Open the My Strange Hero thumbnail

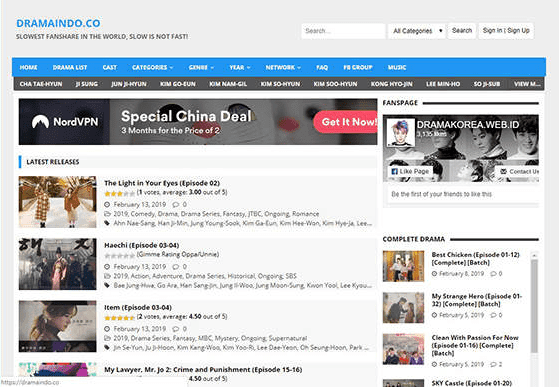coord(404,308)
